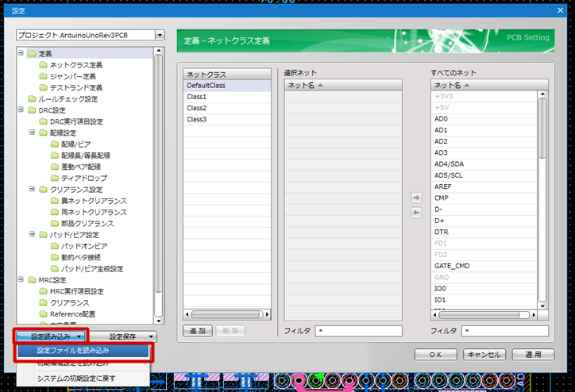Screen dimensions: 575x392
Task: Open the 設定保存 dropdown button
Action: (x=123, y=336)
